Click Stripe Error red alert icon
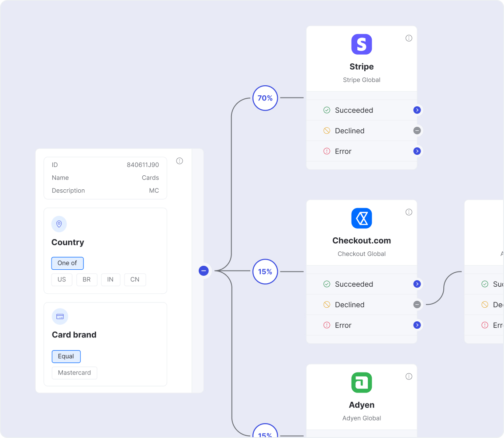This screenshot has height=438, width=504. (327, 151)
